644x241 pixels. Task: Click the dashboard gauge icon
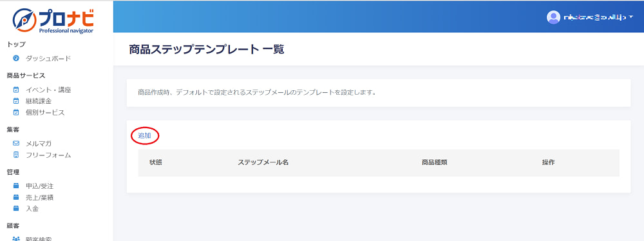coord(16,59)
